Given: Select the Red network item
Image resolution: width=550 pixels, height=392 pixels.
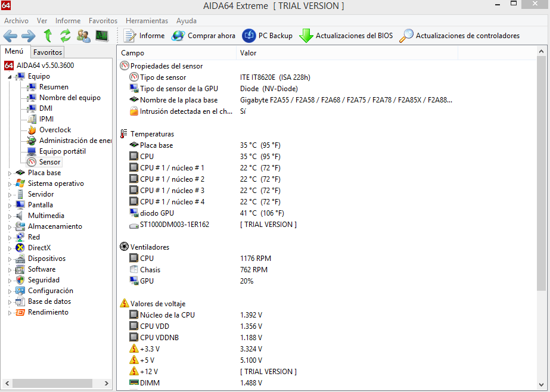Looking at the screenshot, I should 34,237.
